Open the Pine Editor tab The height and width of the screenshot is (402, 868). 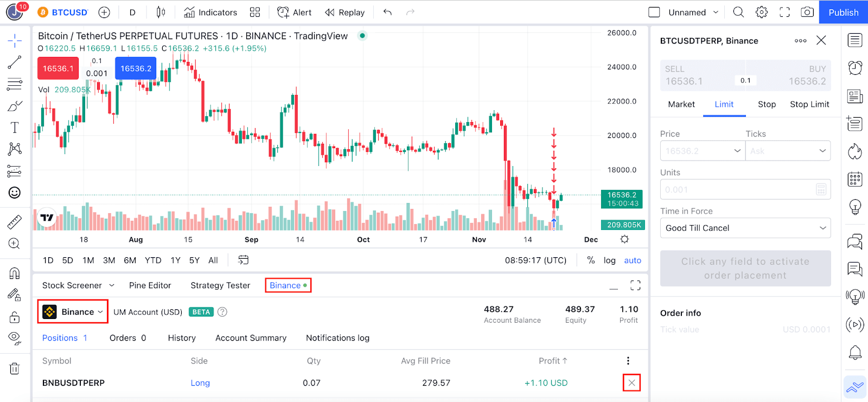pyautogui.click(x=150, y=285)
